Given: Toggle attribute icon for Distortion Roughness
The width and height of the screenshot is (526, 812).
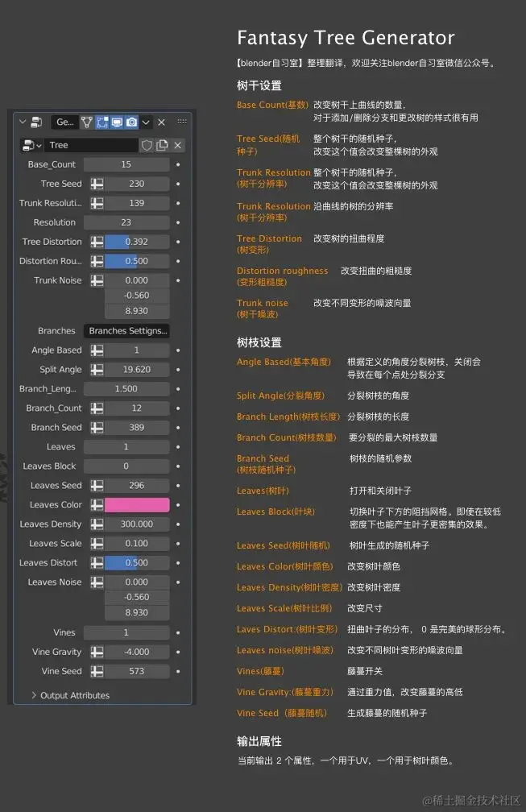Looking at the screenshot, I should pos(97,261).
